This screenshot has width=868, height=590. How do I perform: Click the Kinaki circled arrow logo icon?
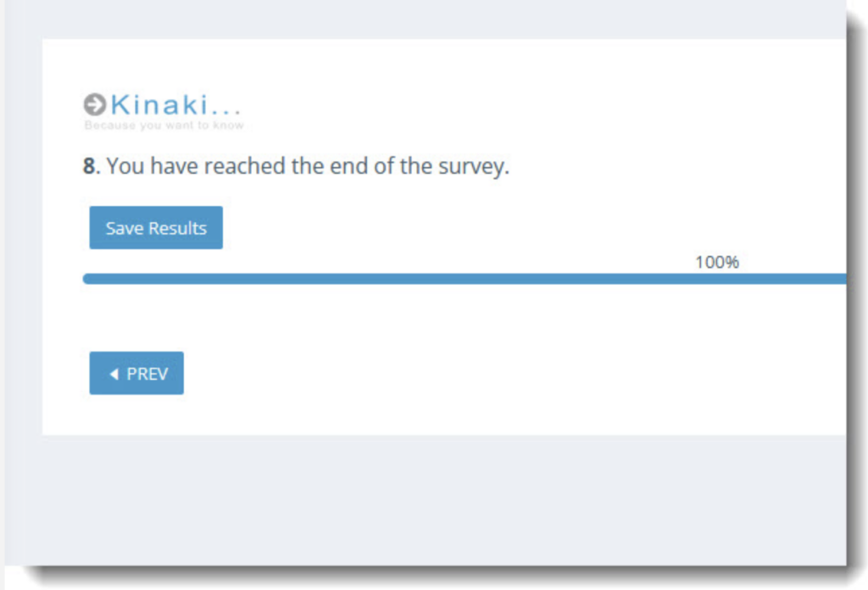(x=95, y=104)
